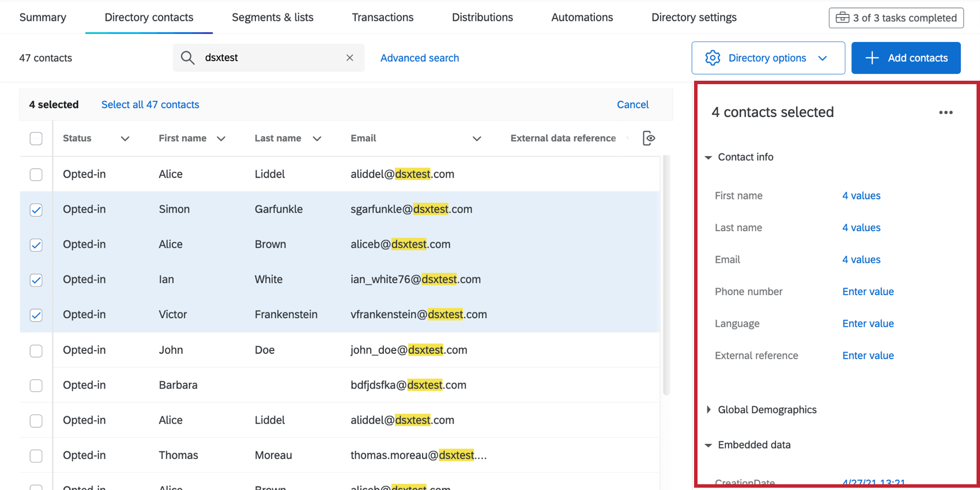This screenshot has height=490, width=980.
Task: Click the Frankenstein last name cell
Action: (x=286, y=315)
